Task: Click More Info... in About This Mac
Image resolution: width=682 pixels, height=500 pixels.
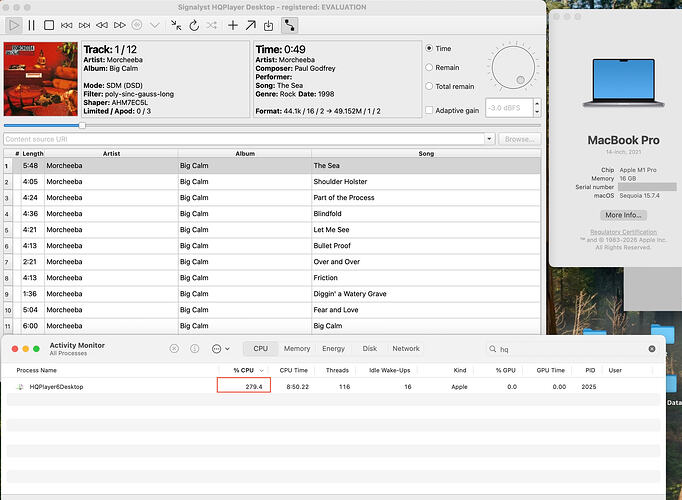Action: click(623, 215)
